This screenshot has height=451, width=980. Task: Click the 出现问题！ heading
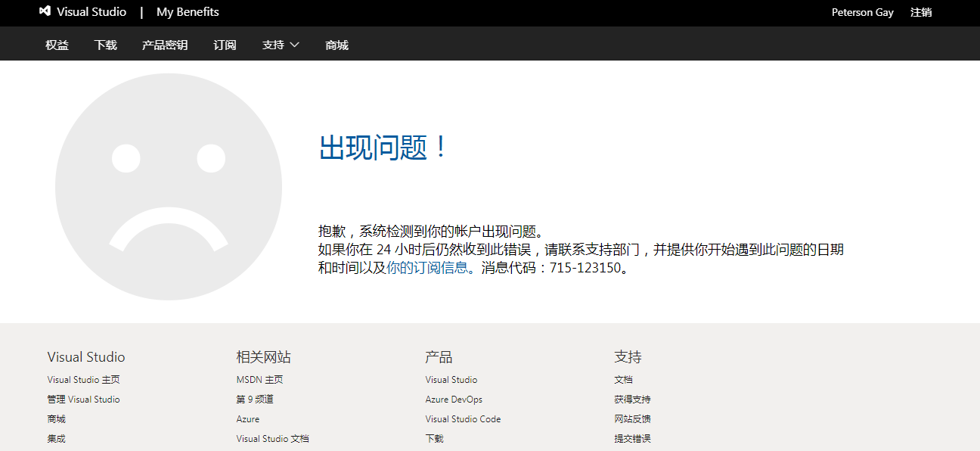[384, 147]
